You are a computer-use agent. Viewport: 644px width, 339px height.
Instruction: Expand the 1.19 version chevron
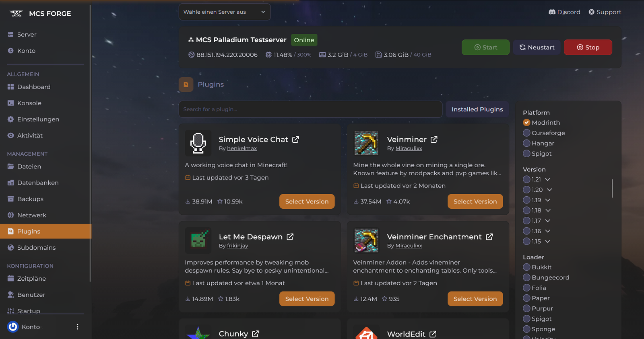(x=548, y=200)
